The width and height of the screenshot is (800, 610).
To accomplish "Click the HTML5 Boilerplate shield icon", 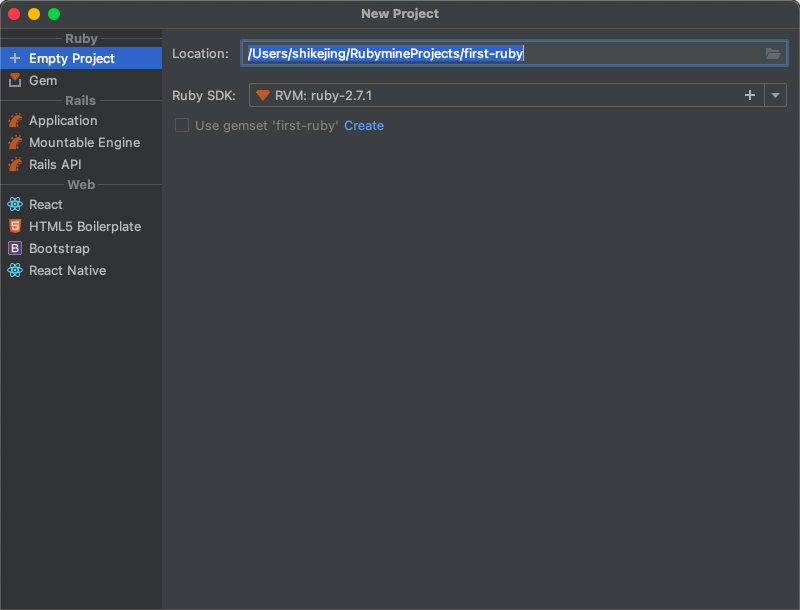I will 15,226.
